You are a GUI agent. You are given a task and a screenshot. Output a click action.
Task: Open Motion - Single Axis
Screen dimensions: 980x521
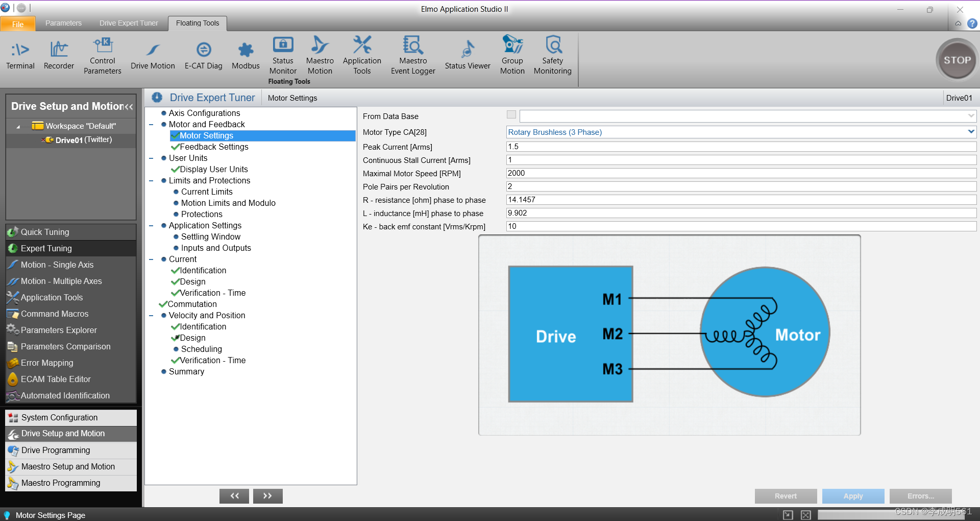(x=71, y=265)
